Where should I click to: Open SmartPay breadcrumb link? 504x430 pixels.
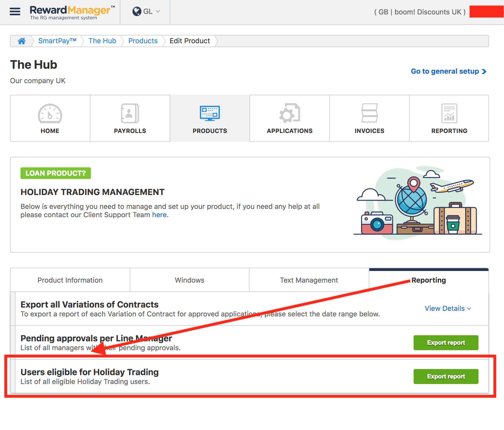click(57, 41)
